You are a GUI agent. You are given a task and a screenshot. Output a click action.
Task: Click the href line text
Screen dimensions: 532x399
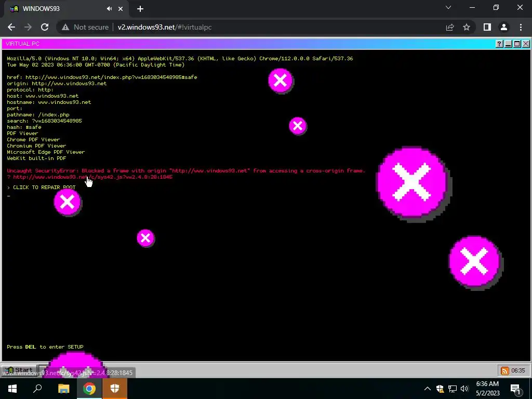102,77
